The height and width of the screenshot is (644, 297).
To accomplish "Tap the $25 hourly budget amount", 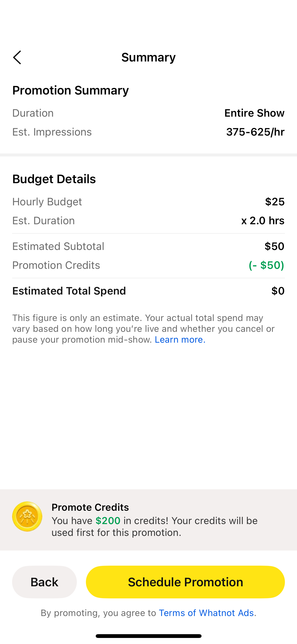I will pyautogui.click(x=275, y=202).
